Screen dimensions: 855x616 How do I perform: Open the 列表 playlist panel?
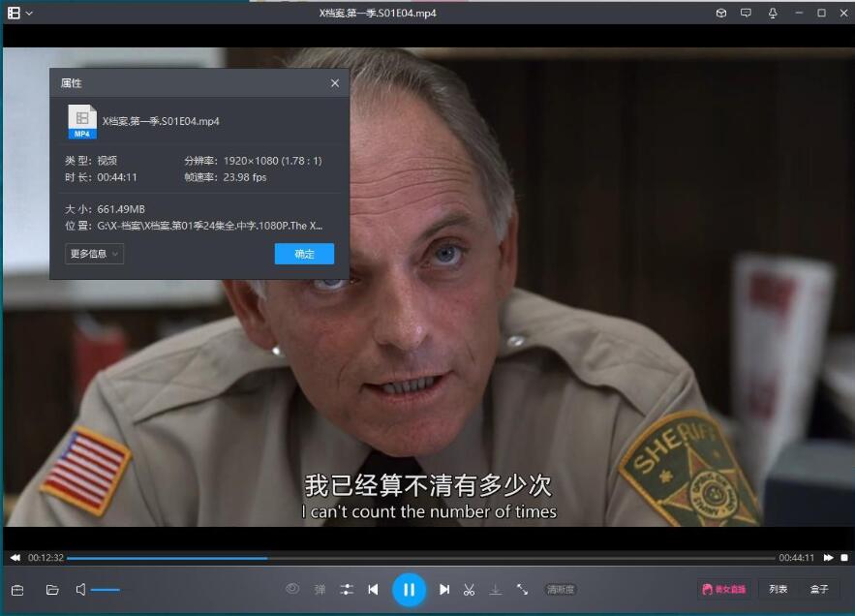click(779, 589)
